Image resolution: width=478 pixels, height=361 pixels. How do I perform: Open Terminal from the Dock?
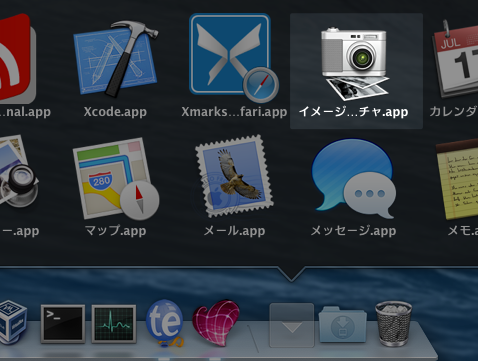pos(63,324)
